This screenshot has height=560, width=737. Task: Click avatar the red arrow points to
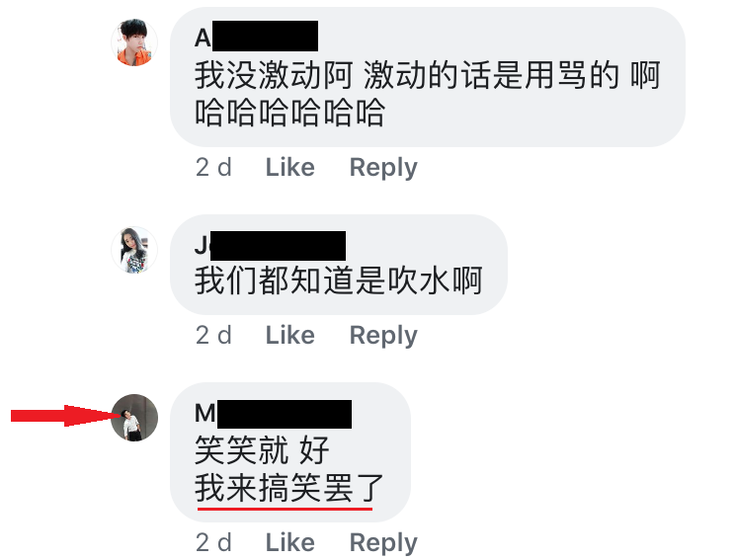click(134, 418)
